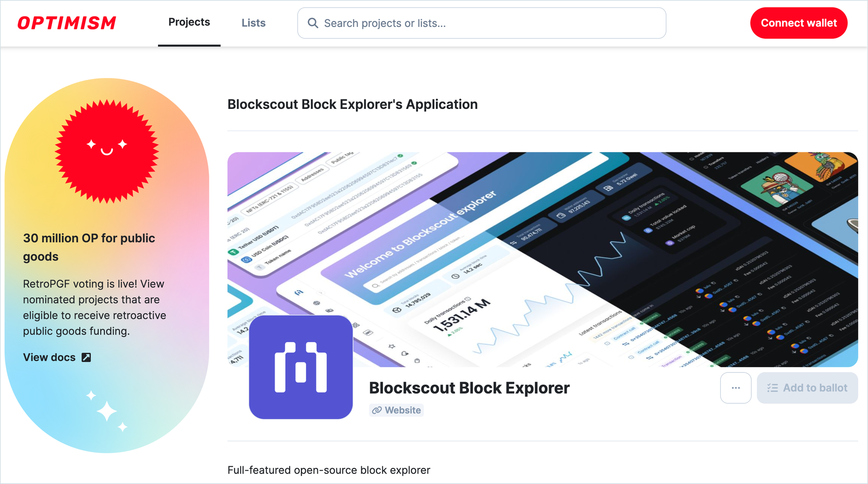Click the external link icon beside View docs
868x484 pixels.
(x=86, y=357)
